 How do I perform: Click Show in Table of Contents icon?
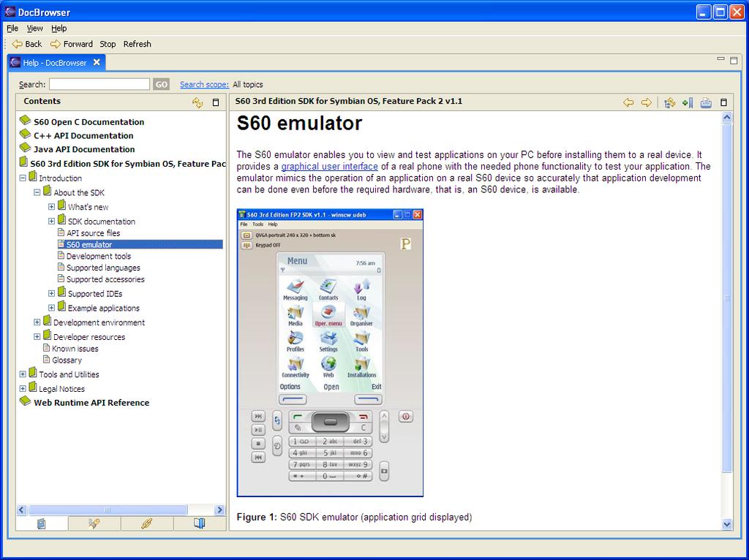coord(670,102)
